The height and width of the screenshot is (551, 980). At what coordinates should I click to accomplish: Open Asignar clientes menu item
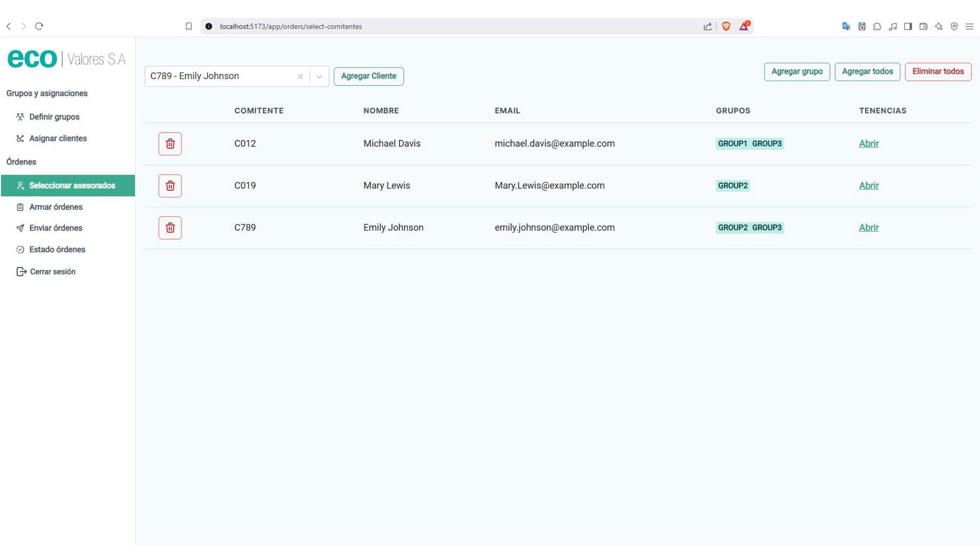point(58,138)
